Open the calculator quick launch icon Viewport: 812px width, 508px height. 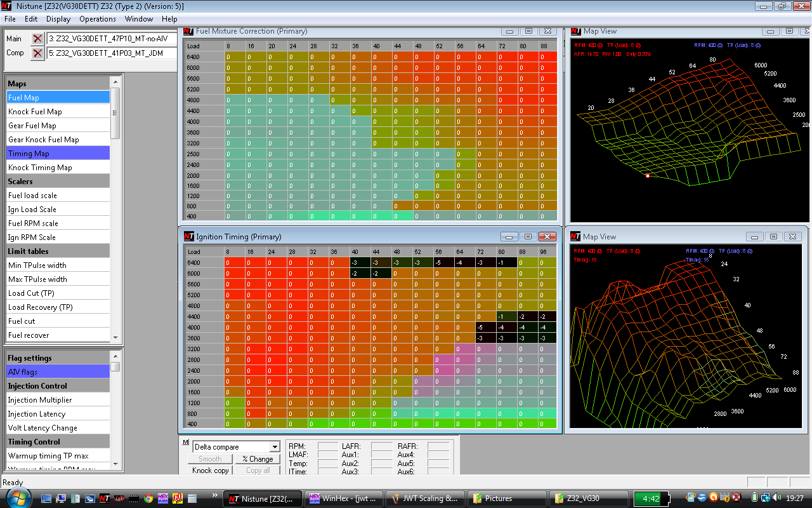(192, 498)
